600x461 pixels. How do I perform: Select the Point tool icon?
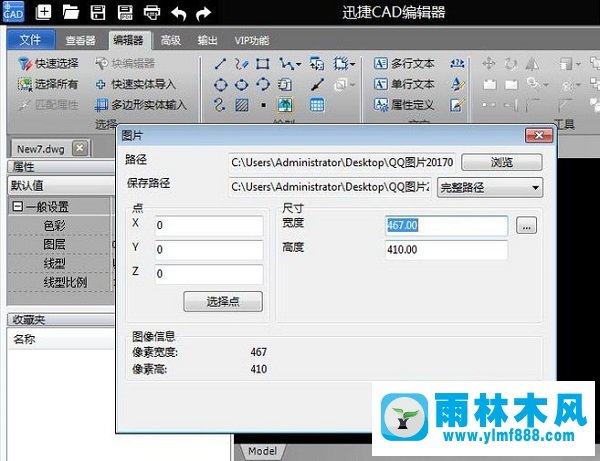coord(263,105)
